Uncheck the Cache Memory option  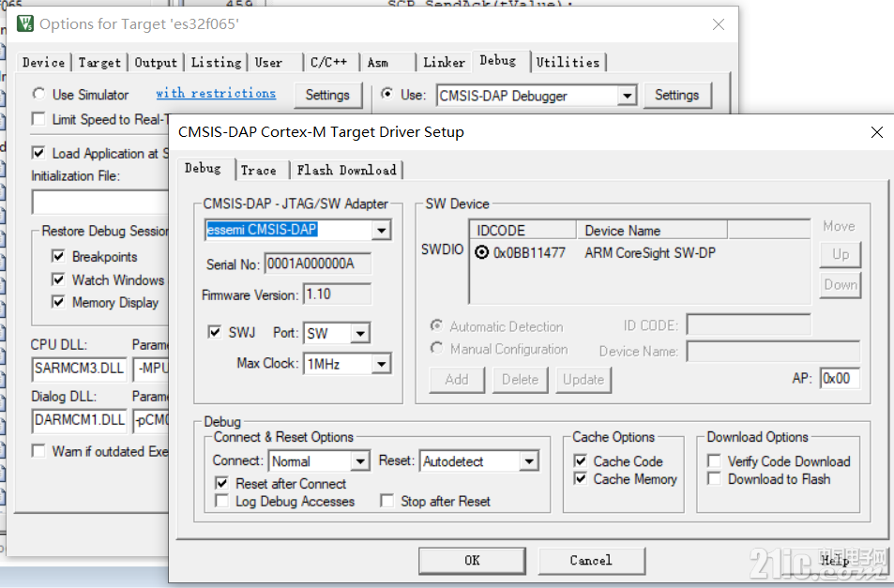click(x=581, y=478)
